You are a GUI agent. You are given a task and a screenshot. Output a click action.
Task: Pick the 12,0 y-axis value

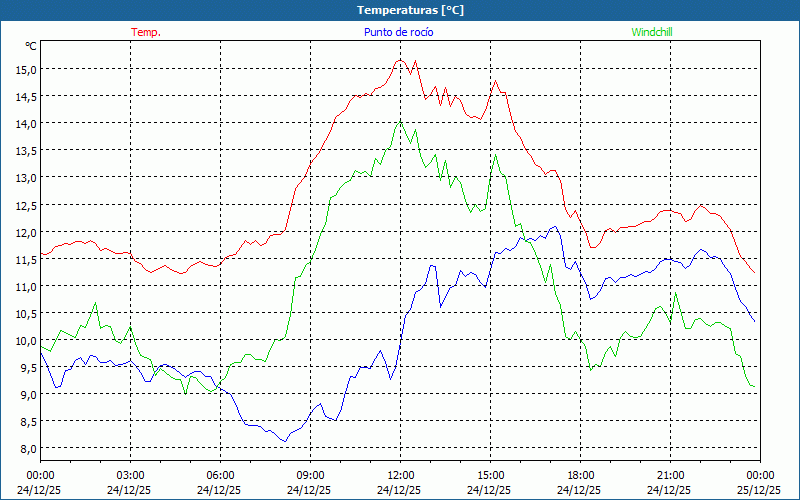26,232
